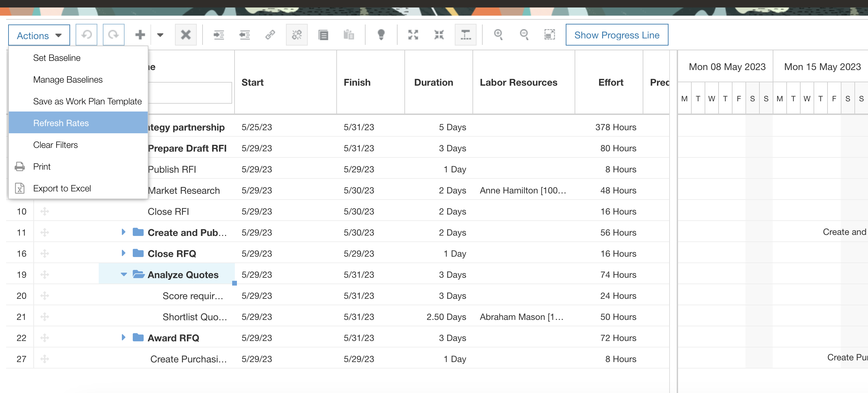Viewport: 868px width, 393px height.
Task: Toggle the critical path toolbar button
Action: pyautogui.click(x=465, y=35)
